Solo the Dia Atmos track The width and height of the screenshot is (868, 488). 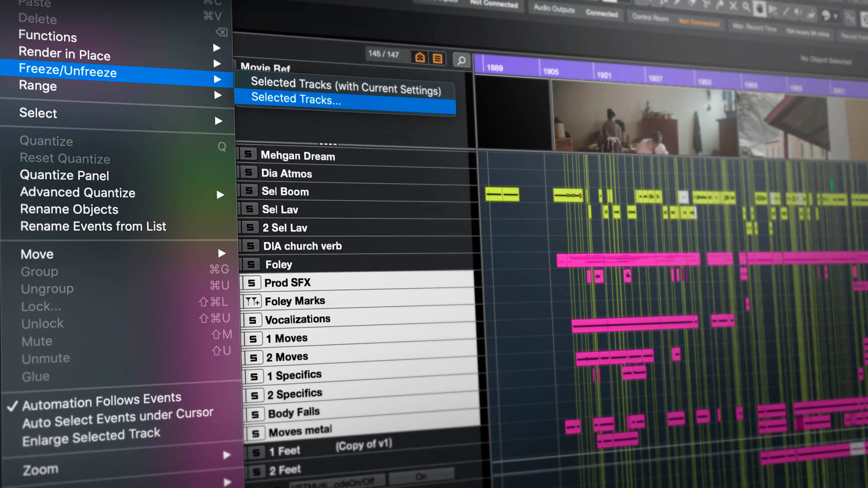248,172
